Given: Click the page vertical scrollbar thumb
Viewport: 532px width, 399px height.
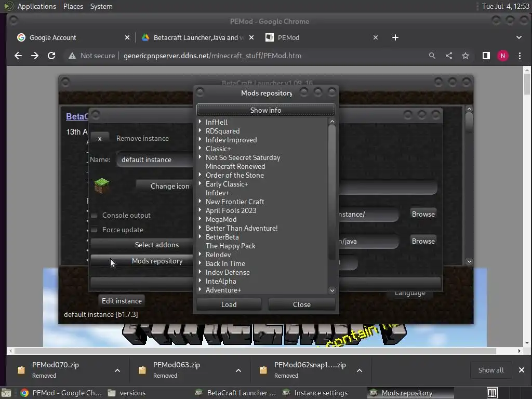Looking at the screenshot, I should (x=527, y=84).
